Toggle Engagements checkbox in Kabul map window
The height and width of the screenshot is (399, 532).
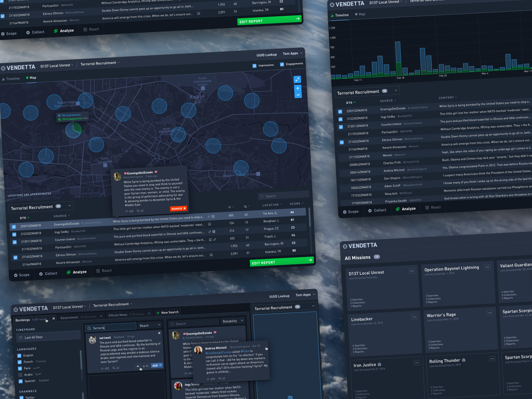[x=282, y=65]
